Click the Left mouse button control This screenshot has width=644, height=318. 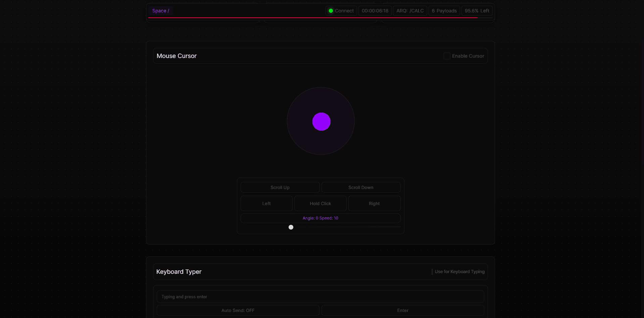266,203
